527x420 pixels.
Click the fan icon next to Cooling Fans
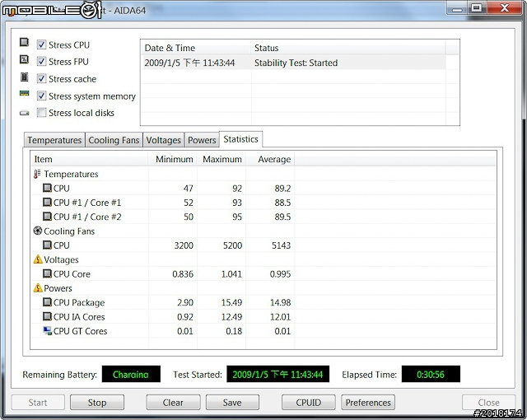point(37,231)
